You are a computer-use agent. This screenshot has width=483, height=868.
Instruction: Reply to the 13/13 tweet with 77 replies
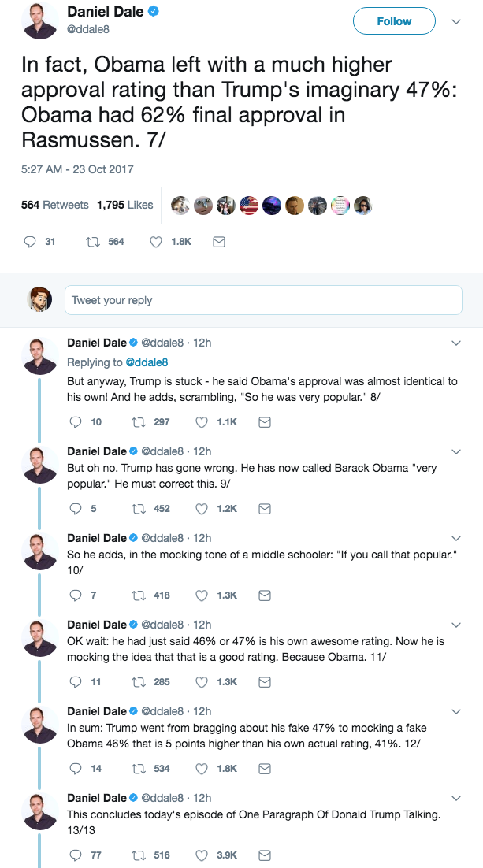click(x=76, y=855)
